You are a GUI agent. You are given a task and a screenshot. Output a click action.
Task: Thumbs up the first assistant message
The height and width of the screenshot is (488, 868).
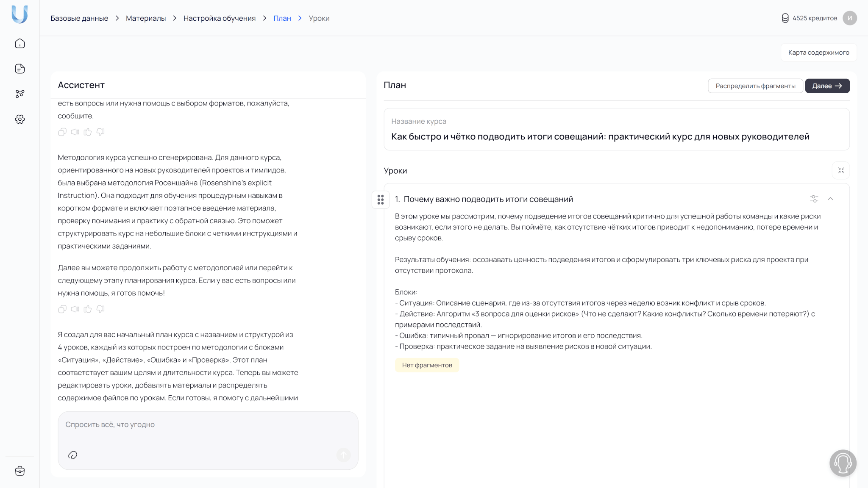click(x=88, y=132)
